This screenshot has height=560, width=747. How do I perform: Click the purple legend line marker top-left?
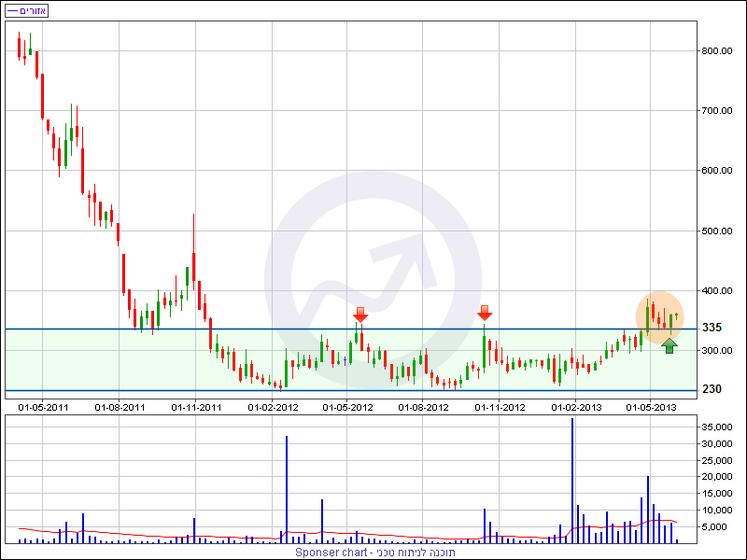tap(11, 10)
